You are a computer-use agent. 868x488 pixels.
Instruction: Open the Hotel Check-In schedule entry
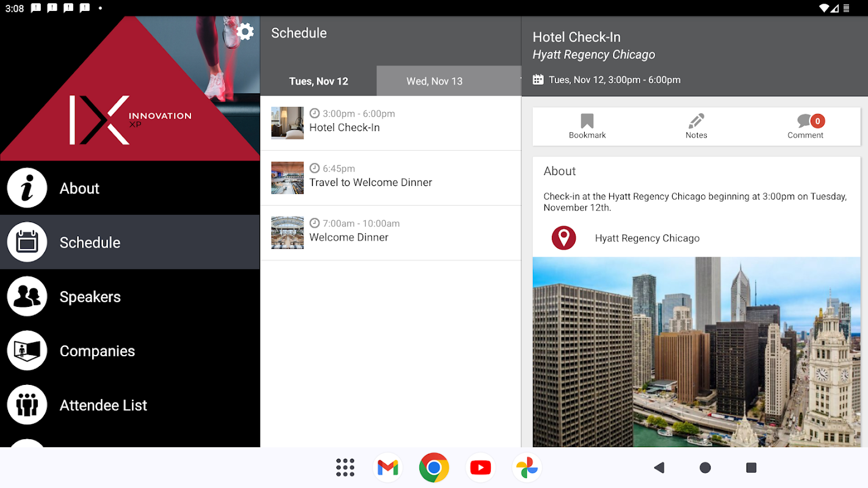coord(391,123)
